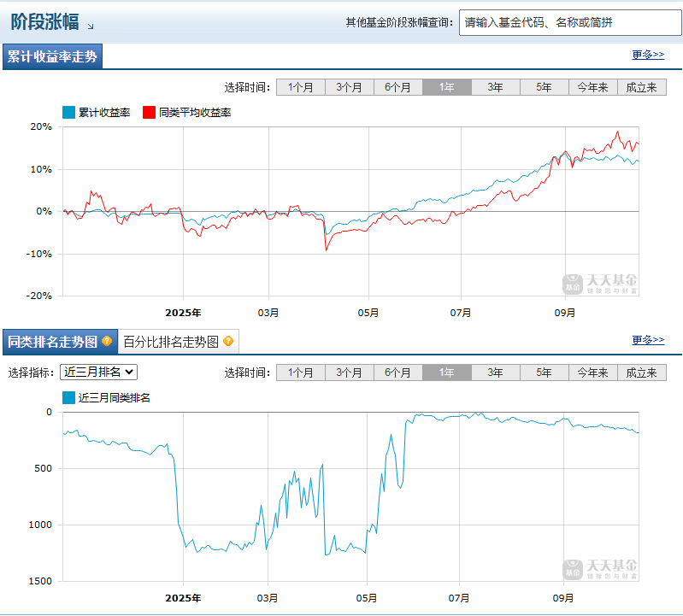
Task: Click the 09月 axis label on ranking chart
Action: pos(563,598)
